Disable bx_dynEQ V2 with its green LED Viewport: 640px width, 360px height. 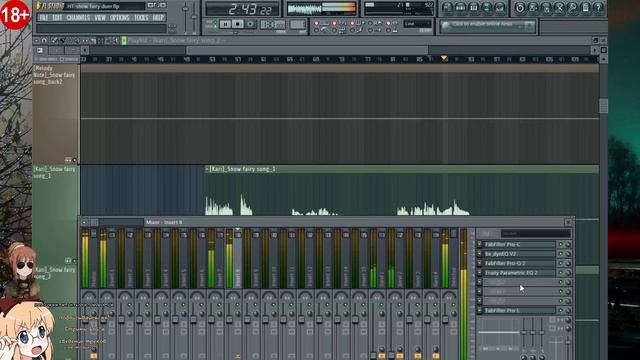560,253
